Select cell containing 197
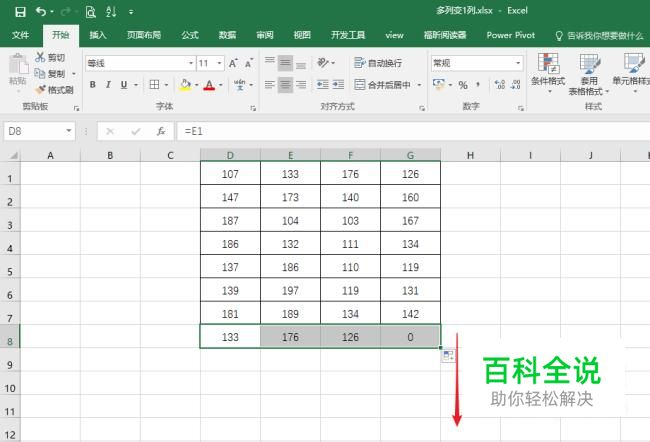Screen dimensions: 650x442 click(290, 290)
